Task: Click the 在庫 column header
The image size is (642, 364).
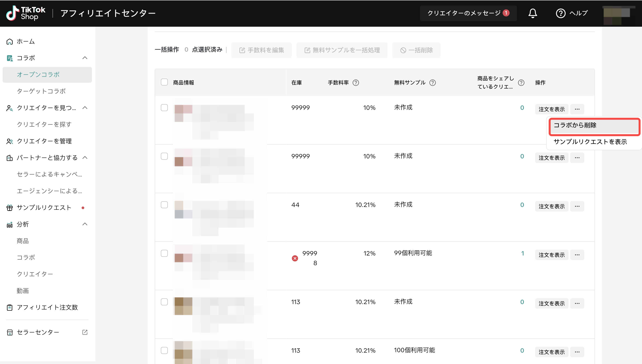Action: [296, 82]
